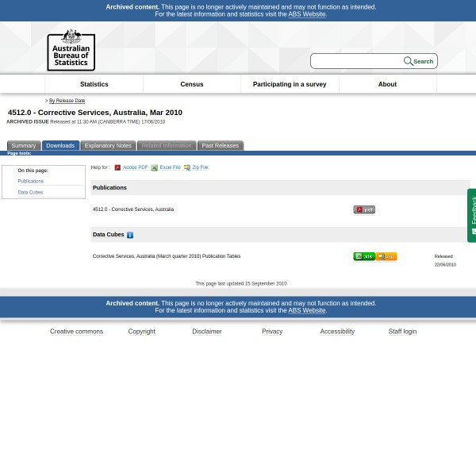This screenshot has width=476, height=476.
Task: Open the Feedback side tab
Action: tap(472, 215)
